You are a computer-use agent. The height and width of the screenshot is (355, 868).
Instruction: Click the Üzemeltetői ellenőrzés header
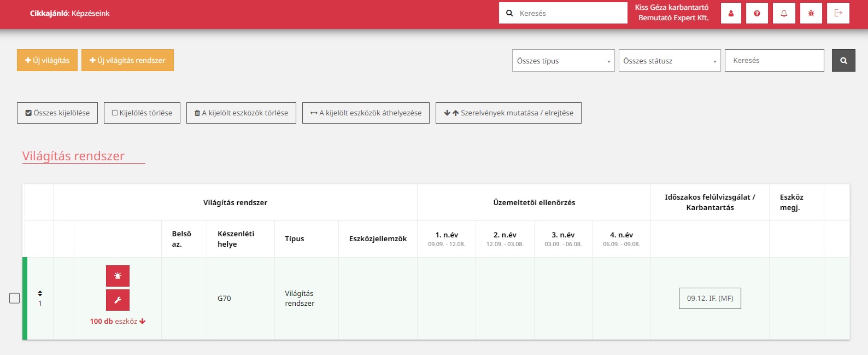[534, 202]
